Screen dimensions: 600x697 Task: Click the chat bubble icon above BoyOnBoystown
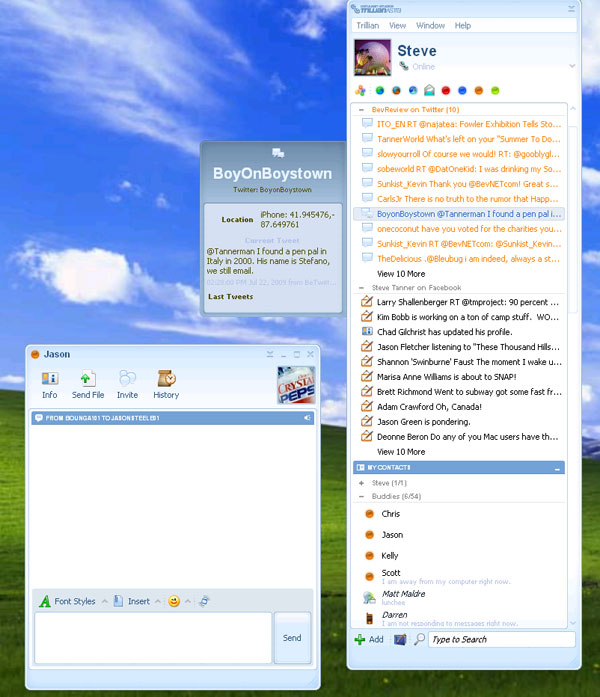pyautogui.click(x=278, y=153)
